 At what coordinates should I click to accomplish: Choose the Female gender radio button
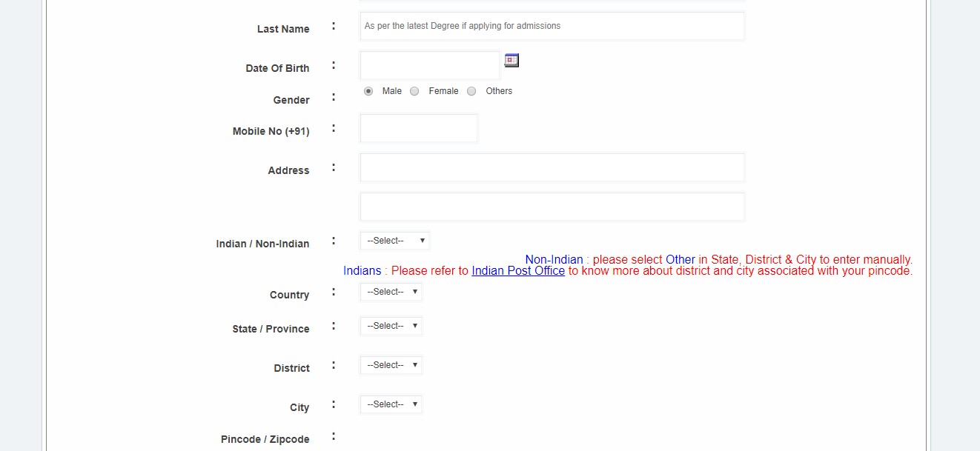[414, 91]
